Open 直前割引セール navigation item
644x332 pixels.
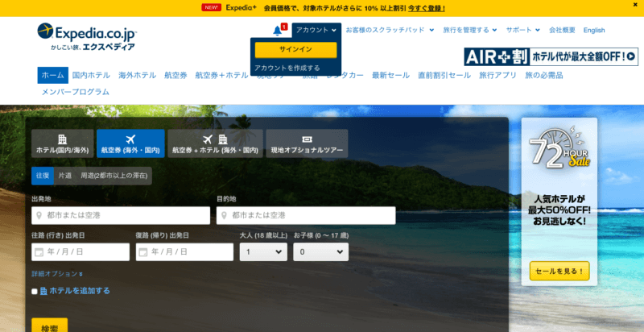(x=444, y=75)
